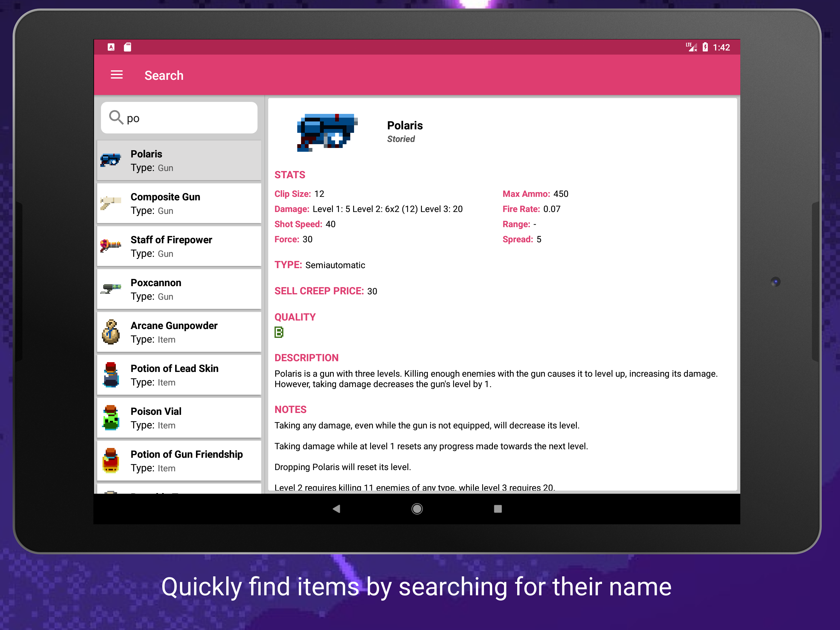Image resolution: width=840 pixels, height=630 pixels.
Task: Click the Damage levels stat line
Action: pos(368,209)
